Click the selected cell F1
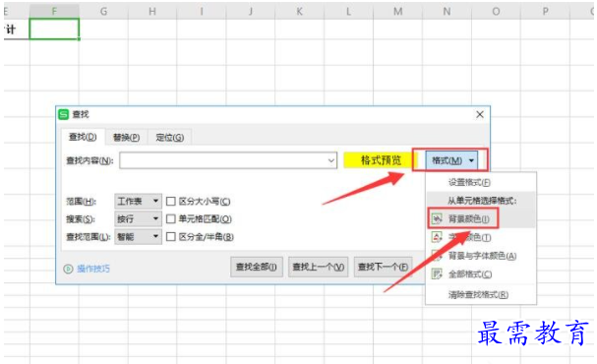 (x=54, y=29)
